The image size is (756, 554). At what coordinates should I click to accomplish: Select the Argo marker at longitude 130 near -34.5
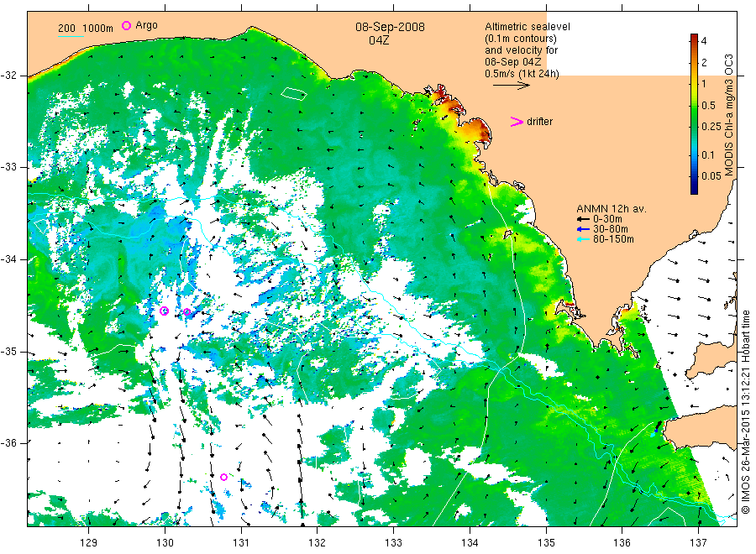(x=164, y=311)
